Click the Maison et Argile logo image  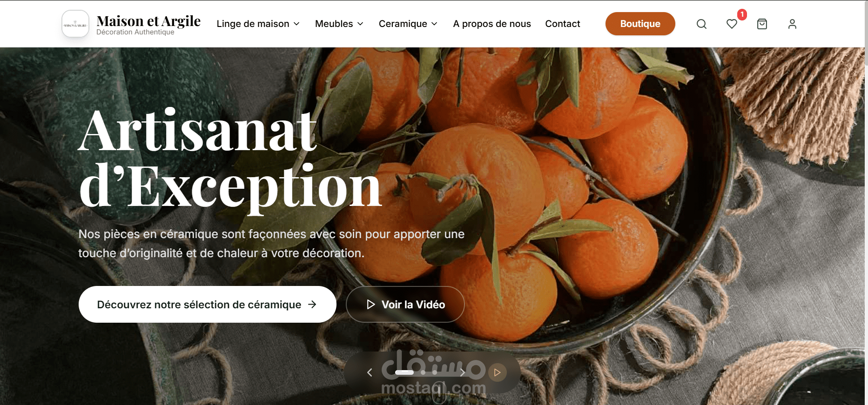click(75, 24)
